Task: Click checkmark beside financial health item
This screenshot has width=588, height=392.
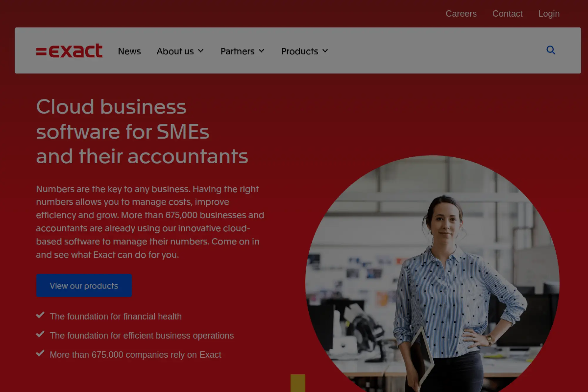Action: [x=40, y=315]
